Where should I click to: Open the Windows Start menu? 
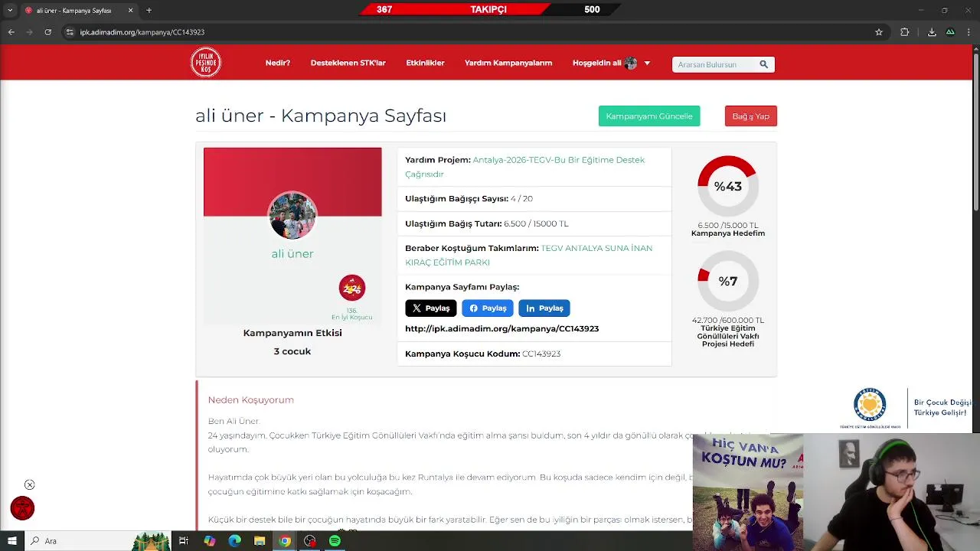(x=12, y=541)
